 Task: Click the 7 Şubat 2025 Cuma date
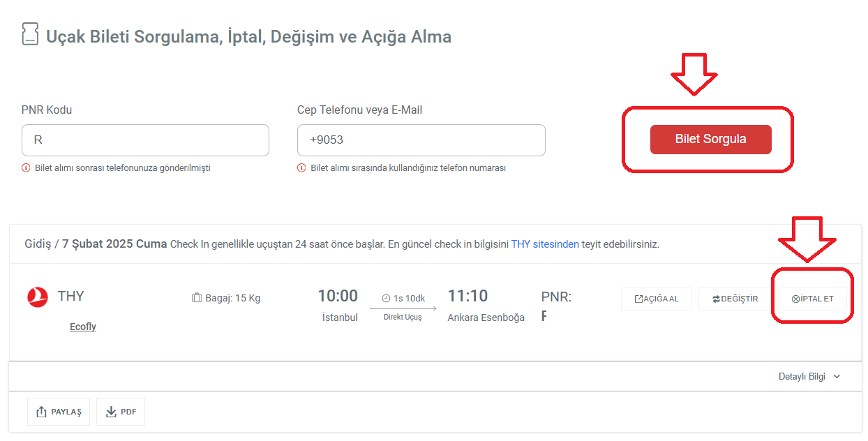(x=114, y=244)
